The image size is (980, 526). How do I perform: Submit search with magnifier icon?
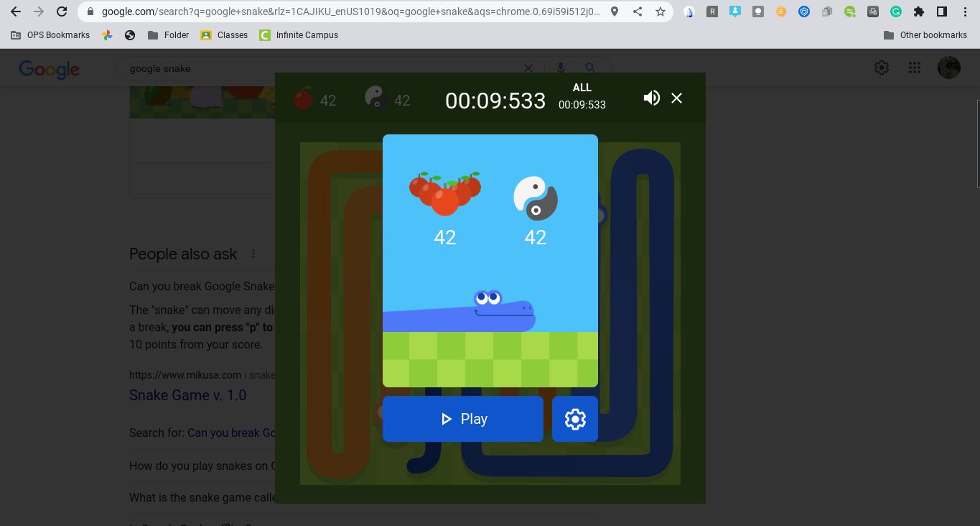click(x=590, y=68)
